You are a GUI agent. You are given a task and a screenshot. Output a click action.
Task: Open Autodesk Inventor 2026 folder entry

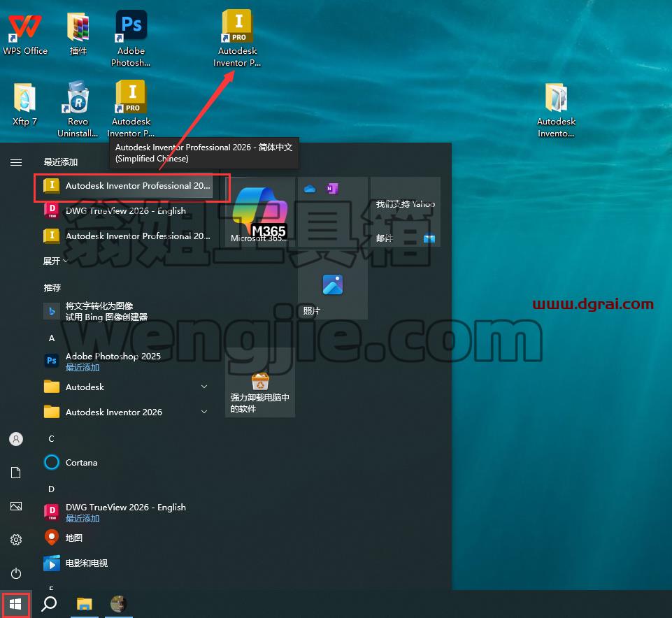127,412
